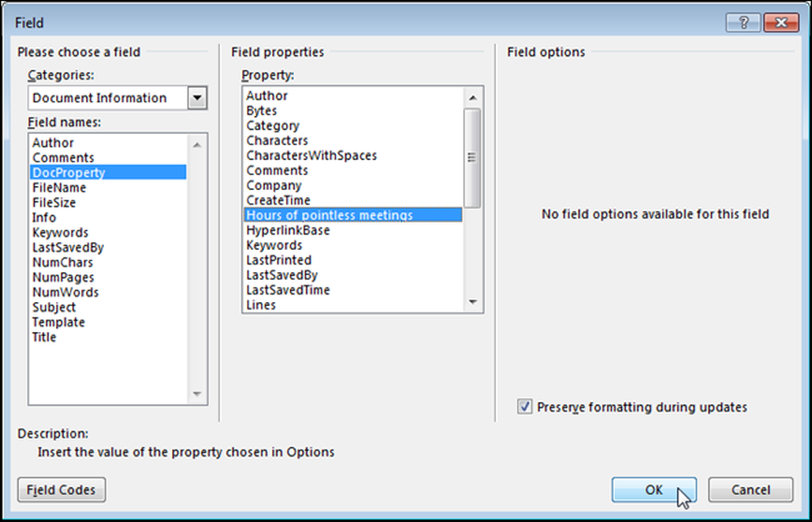The height and width of the screenshot is (522, 812).
Task: Click the Property list scrollbar thumb
Action: (473, 157)
